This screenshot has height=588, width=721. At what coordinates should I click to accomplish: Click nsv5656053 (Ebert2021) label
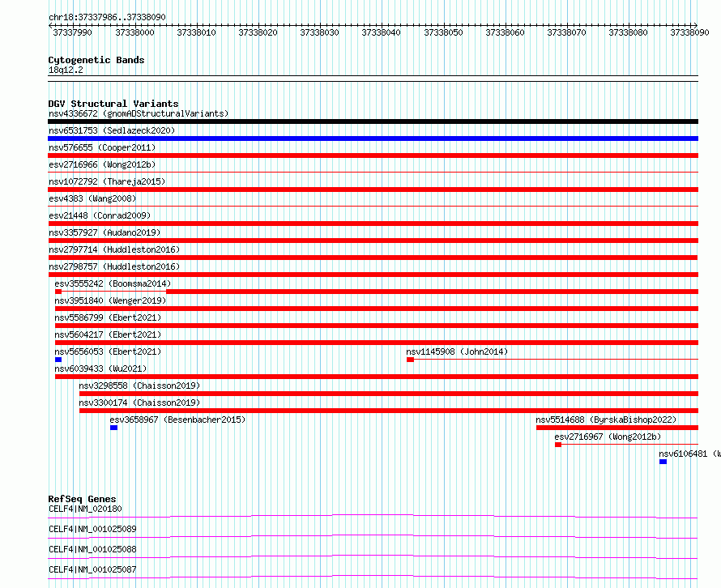(x=108, y=352)
